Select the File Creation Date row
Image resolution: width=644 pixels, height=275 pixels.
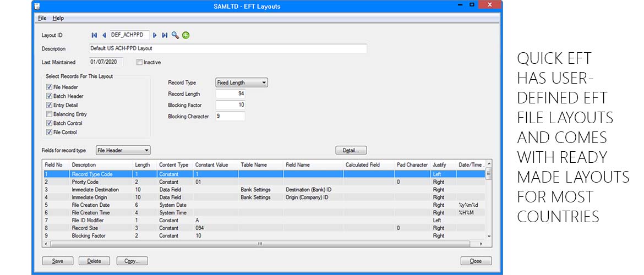[x=264, y=205]
